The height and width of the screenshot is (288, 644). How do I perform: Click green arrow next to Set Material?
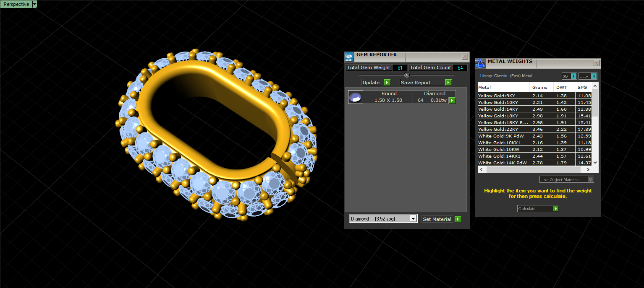point(458,219)
